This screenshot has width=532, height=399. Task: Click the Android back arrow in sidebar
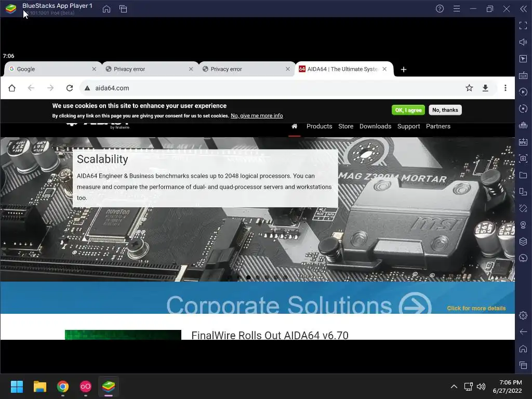click(523, 332)
